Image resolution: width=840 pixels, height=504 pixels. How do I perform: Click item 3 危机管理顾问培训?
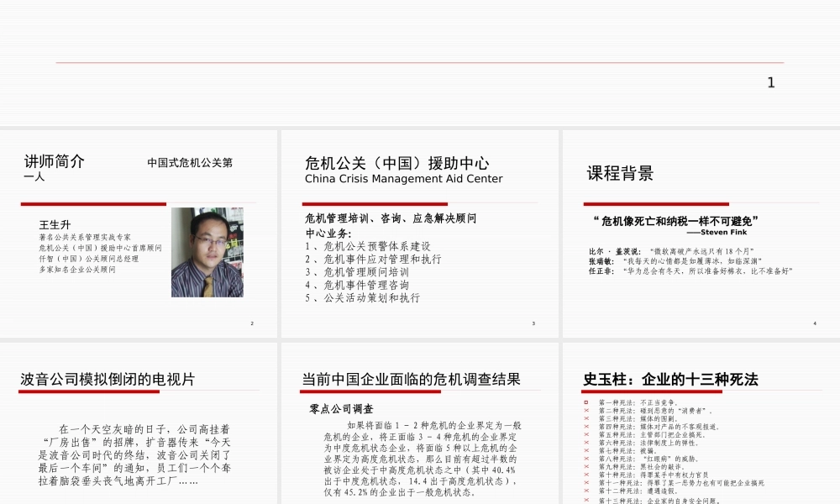[x=357, y=272]
